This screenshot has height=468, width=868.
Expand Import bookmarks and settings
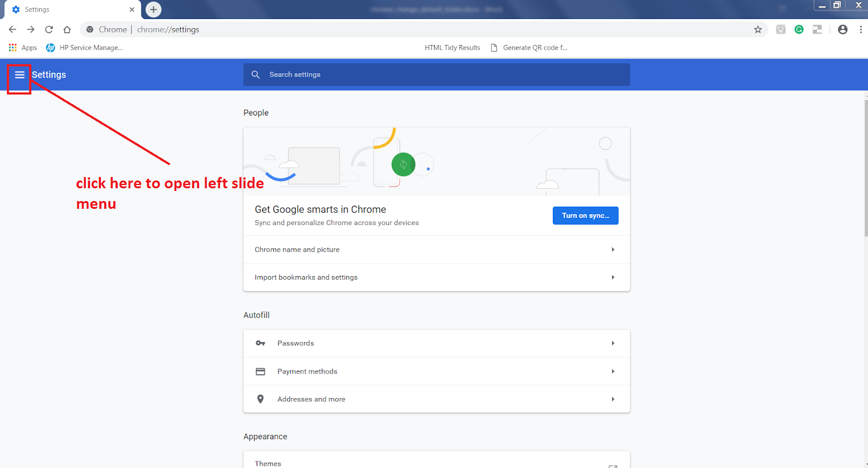[437, 277]
